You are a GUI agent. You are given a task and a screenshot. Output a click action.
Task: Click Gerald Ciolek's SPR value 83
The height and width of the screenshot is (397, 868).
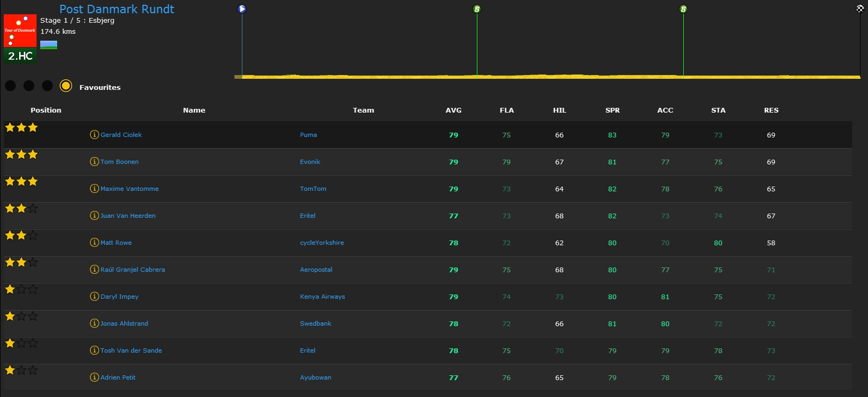point(612,135)
